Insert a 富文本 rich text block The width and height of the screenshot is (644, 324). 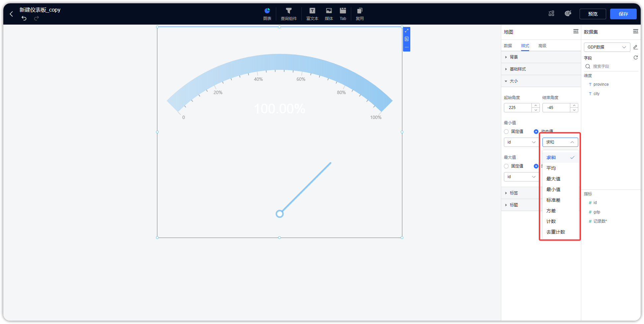click(x=312, y=14)
